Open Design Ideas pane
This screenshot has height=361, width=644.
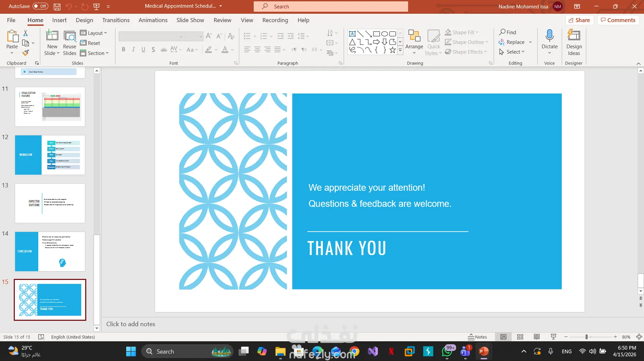[574, 43]
